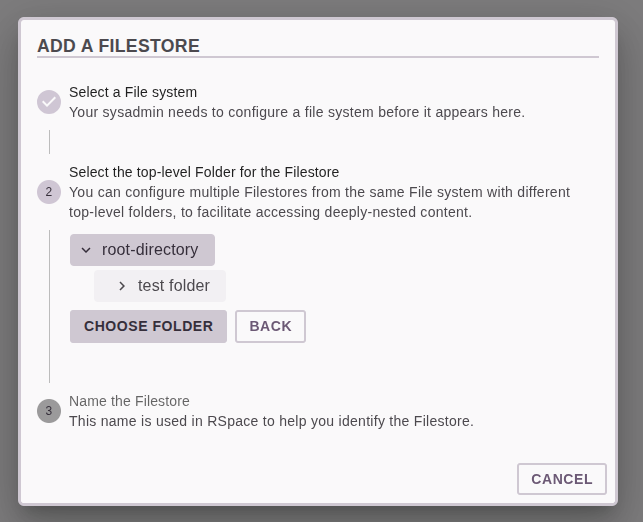Click the multiple Filestores description paragraph
The image size is (643, 522).
pyautogui.click(x=319, y=202)
